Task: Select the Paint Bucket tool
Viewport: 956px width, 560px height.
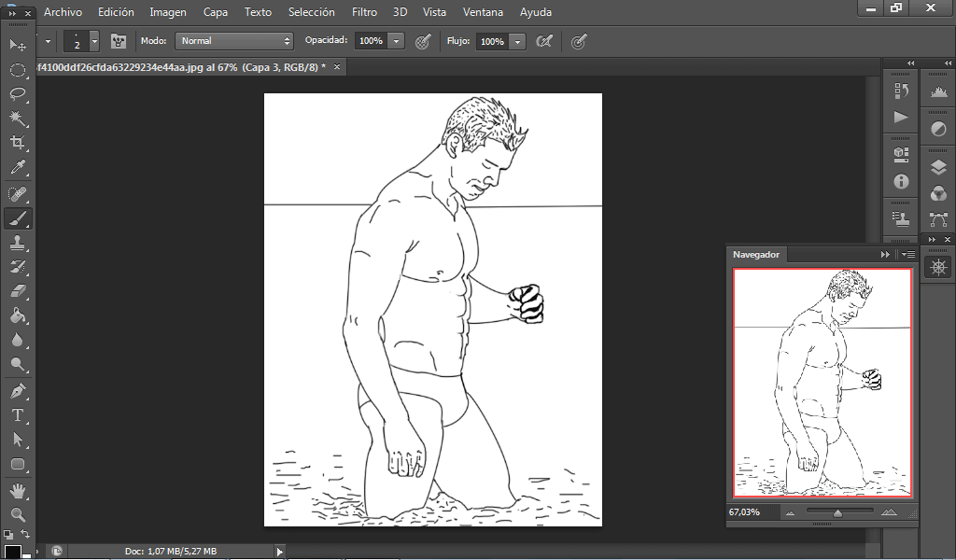Action: (18, 315)
